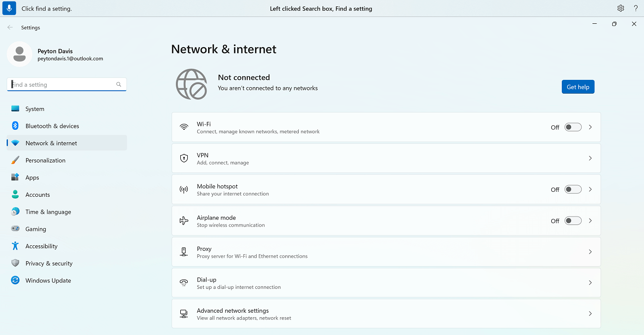Expand the VPN settings row
This screenshot has width=644, height=335.
[590, 158]
